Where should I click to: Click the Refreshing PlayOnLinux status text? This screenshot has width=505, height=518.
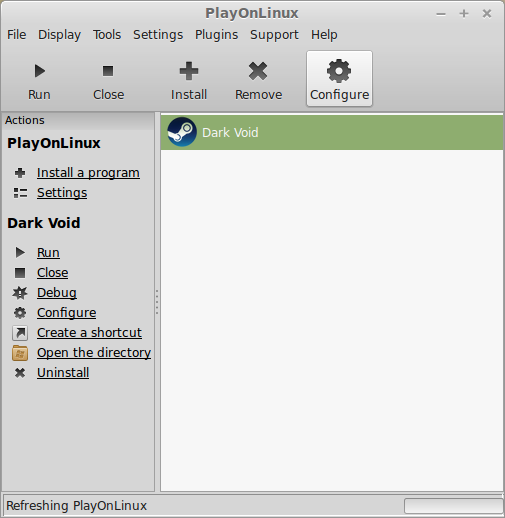[x=77, y=506]
